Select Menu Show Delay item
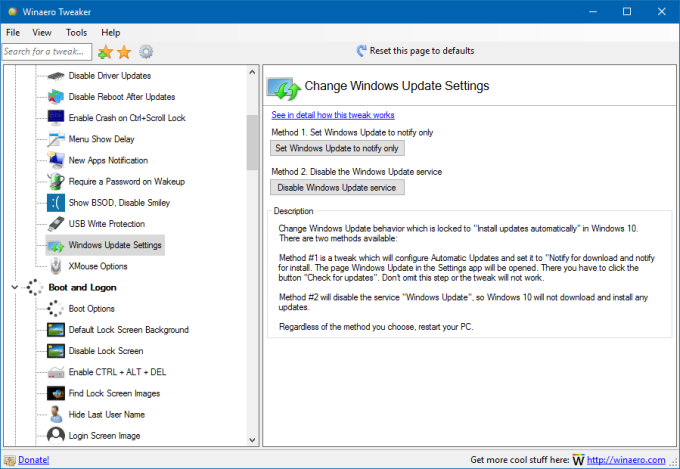 [101, 139]
